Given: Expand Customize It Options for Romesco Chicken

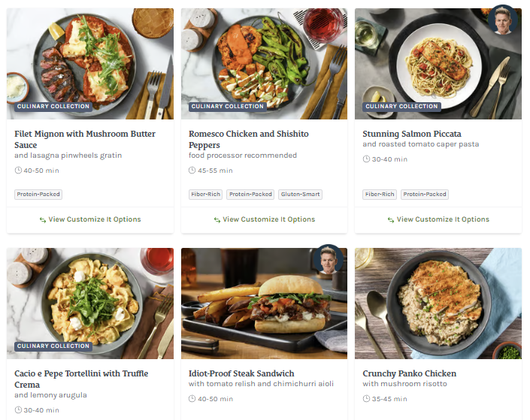Looking at the screenshot, I should (x=268, y=219).
